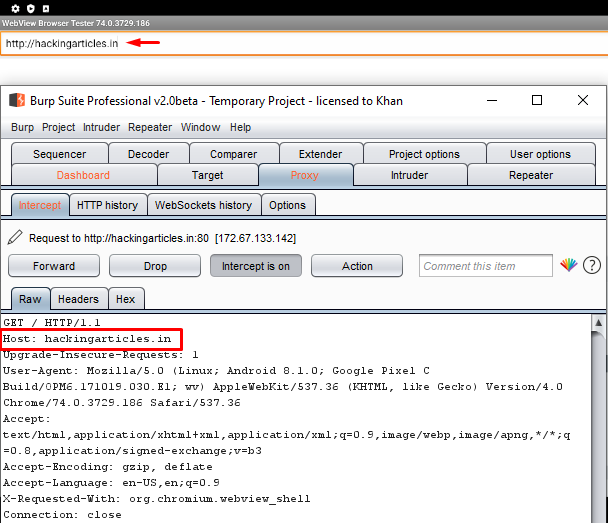Click the Connection: close header line

(x=62, y=515)
